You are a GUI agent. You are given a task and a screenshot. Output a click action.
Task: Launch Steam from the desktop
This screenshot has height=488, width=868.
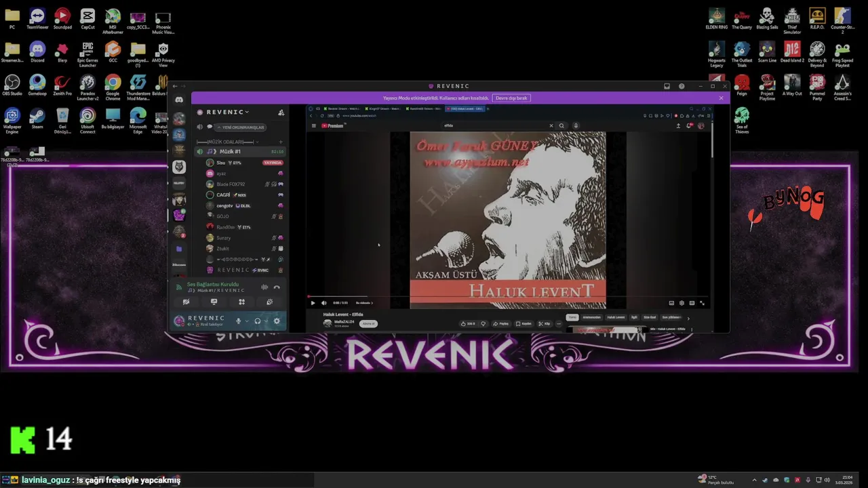pos(37,118)
